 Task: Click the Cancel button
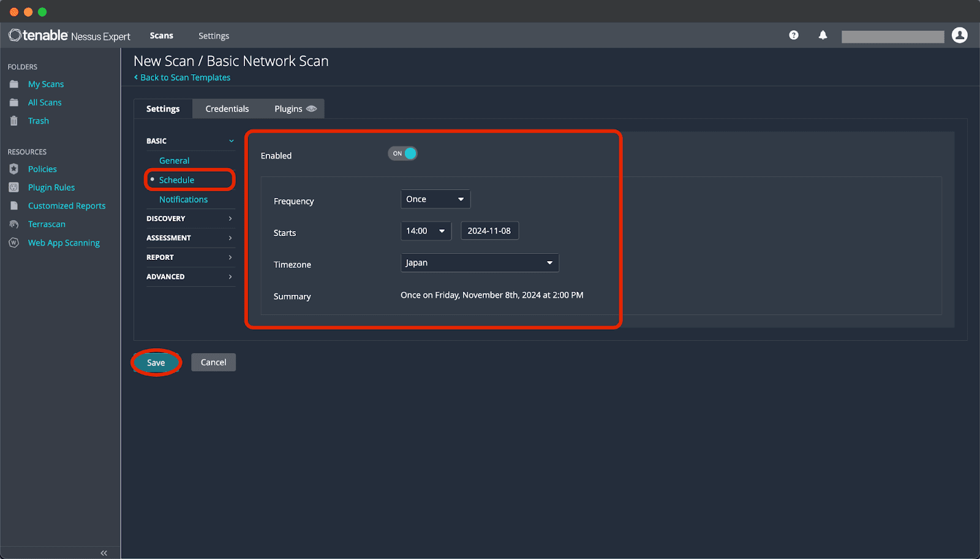click(213, 362)
